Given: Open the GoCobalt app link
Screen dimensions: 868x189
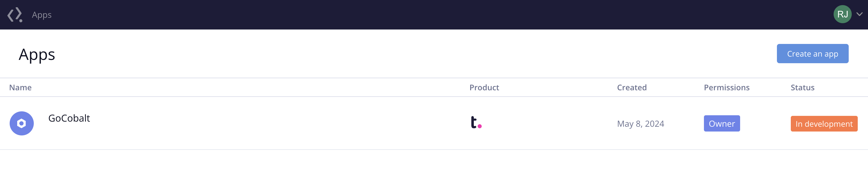Looking at the screenshot, I should point(69,118).
